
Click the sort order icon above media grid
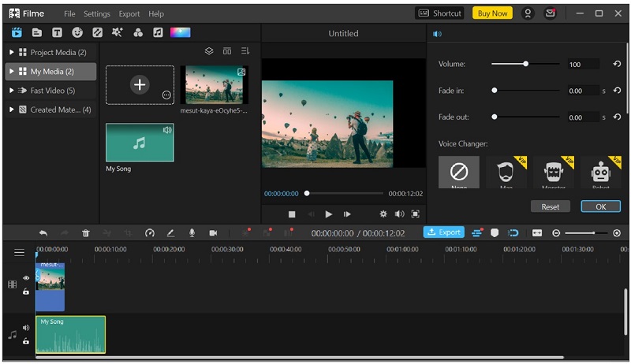(x=245, y=51)
